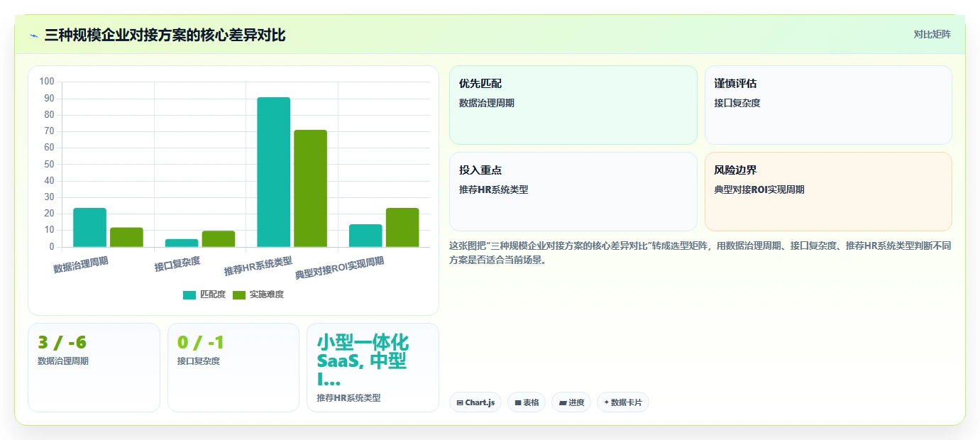Click the green 接口复杂度 bar
Viewport: 980px width, 440px height.
[x=219, y=239]
